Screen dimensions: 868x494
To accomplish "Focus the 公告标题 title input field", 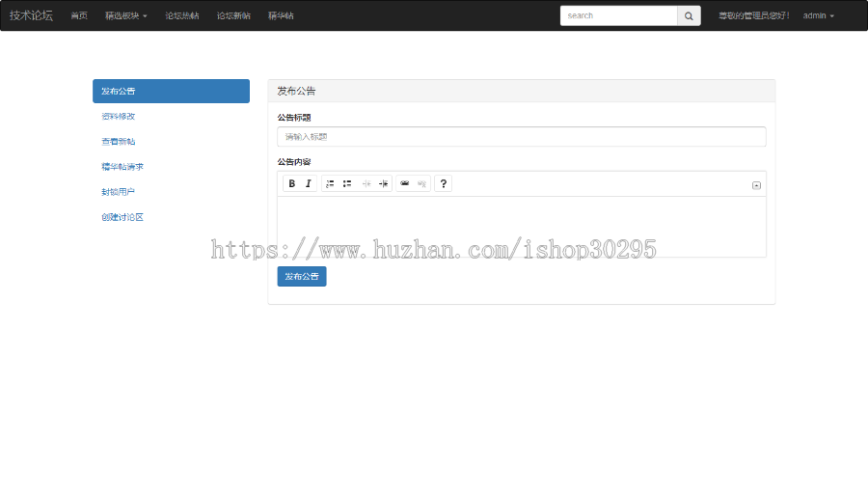I will pos(522,137).
